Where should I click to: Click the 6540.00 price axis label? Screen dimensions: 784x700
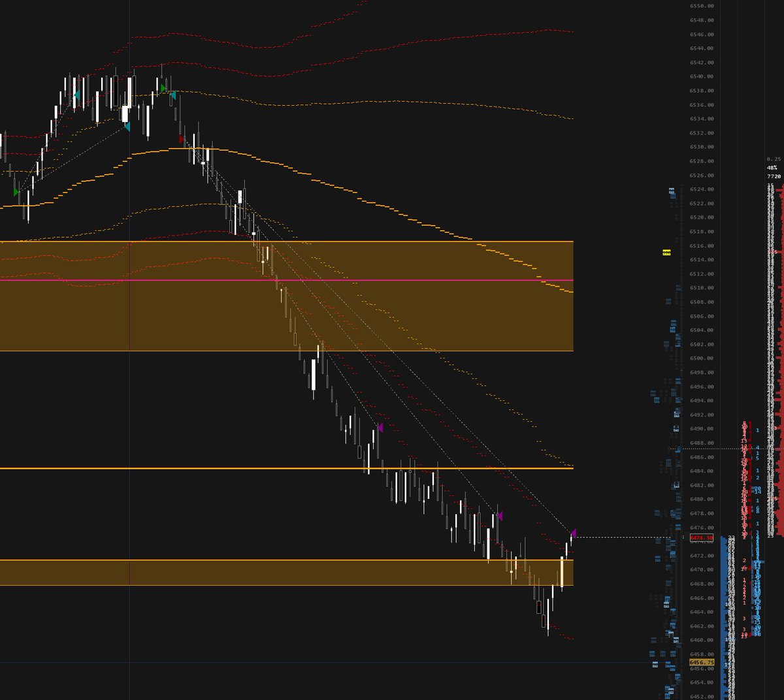(701, 76)
